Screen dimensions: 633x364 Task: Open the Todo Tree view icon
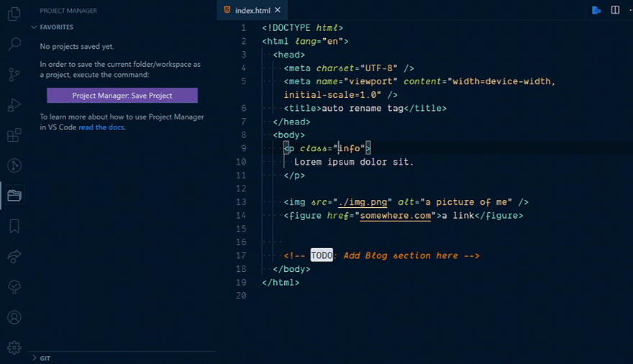coord(14,287)
